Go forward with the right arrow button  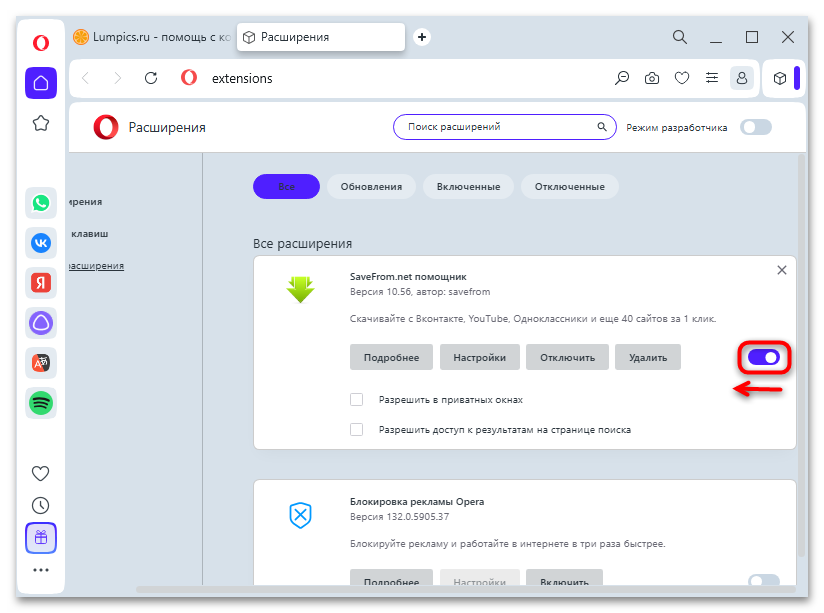click(118, 78)
